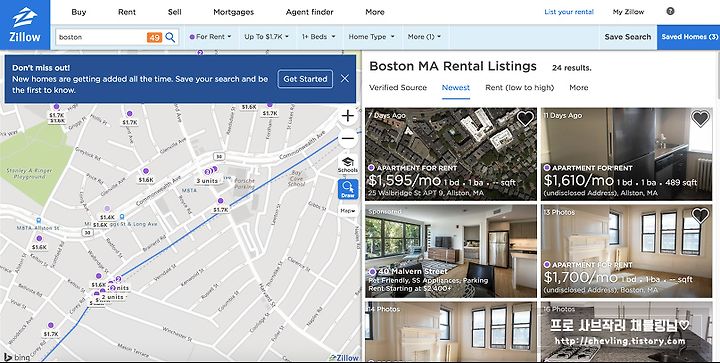Click Get Started in the banner
The width and height of the screenshot is (720, 363).
coord(305,79)
